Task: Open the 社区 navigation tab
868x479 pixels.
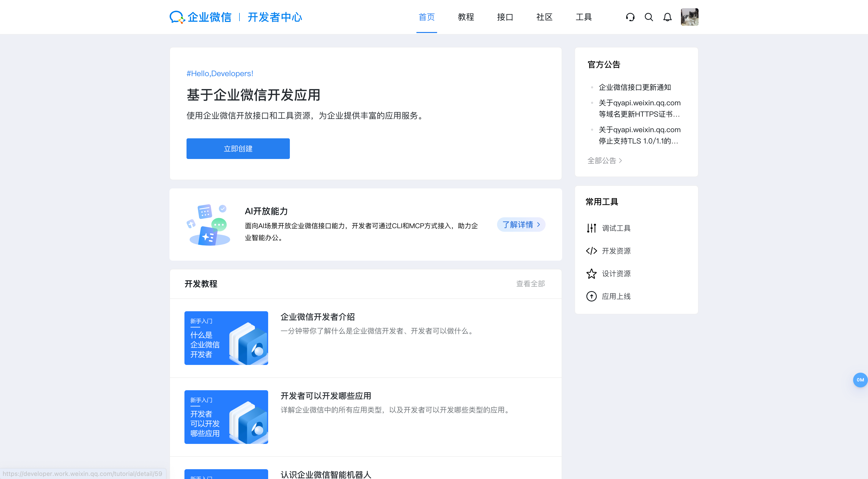Action: coord(545,17)
